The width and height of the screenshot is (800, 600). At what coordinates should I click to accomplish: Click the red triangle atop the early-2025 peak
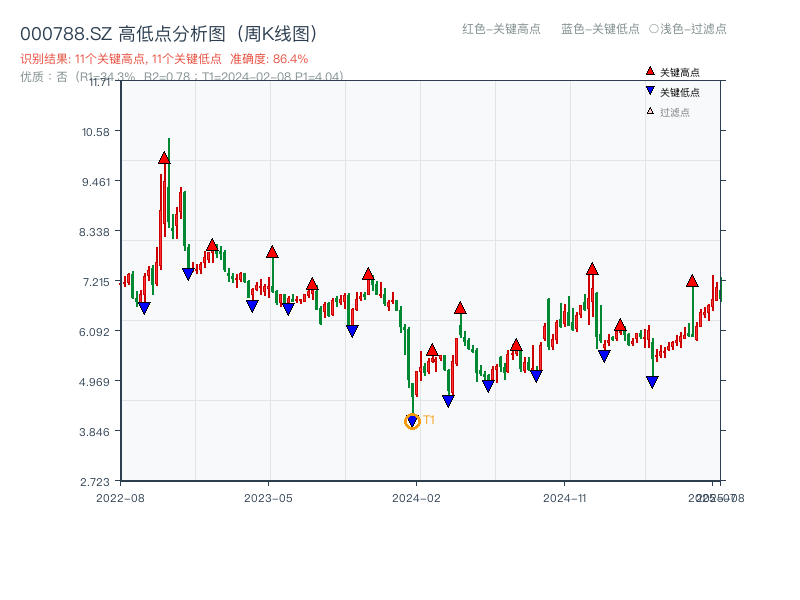click(x=592, y=269)
